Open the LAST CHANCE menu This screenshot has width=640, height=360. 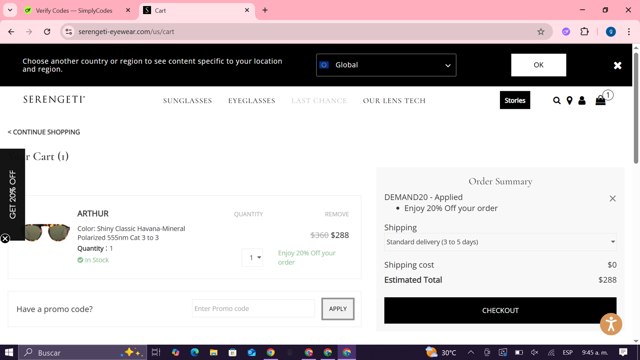(319, 101)
